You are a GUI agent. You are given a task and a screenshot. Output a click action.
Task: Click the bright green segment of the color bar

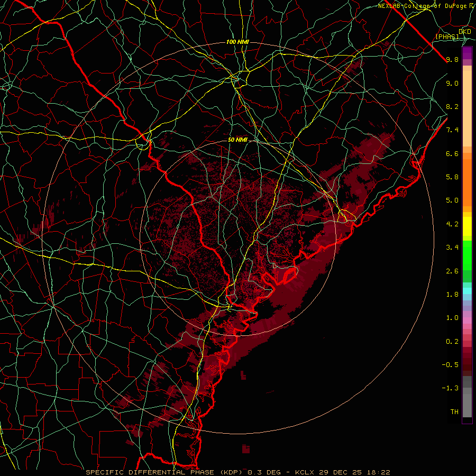tap(468, 254)
